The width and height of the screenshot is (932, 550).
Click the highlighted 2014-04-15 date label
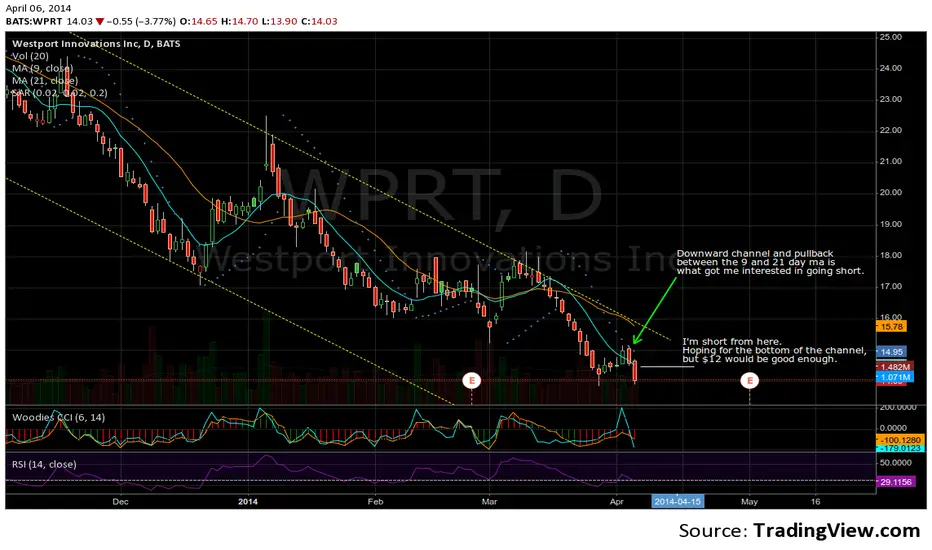tap(678, 501)
